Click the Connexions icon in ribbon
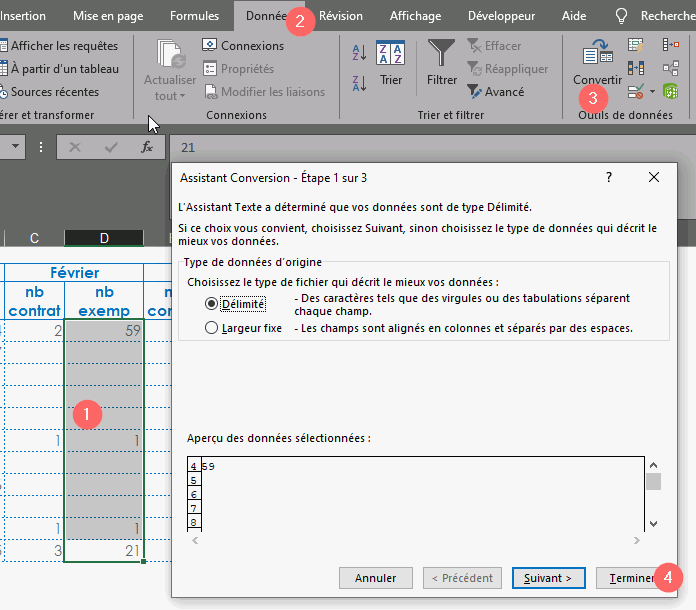This screenshot has width=696, height=610. 210,46
